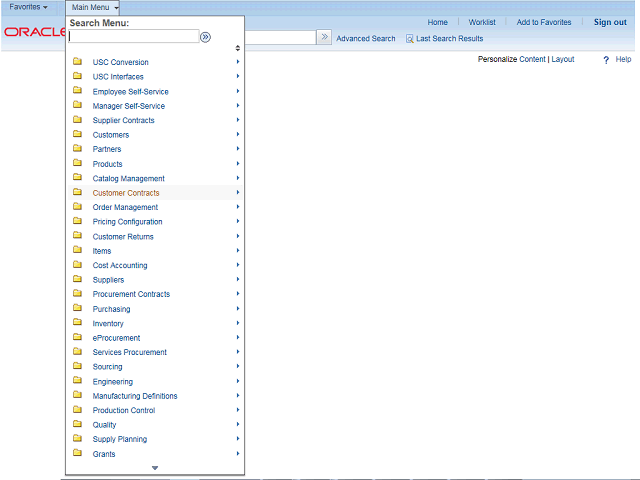Open the Worklist link

point(482,22)
